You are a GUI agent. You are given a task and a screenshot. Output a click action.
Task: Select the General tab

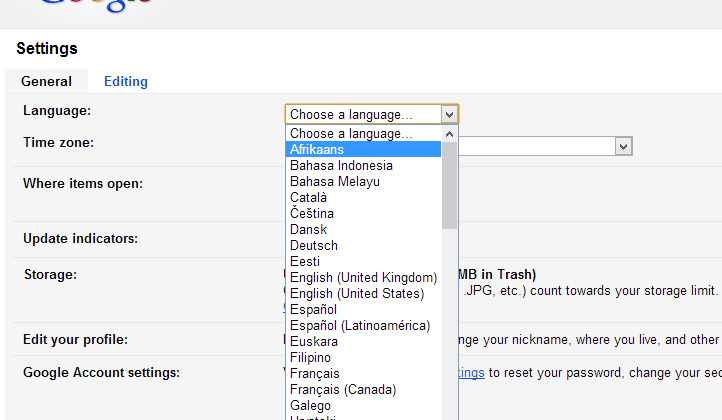(x=46, y=82)
